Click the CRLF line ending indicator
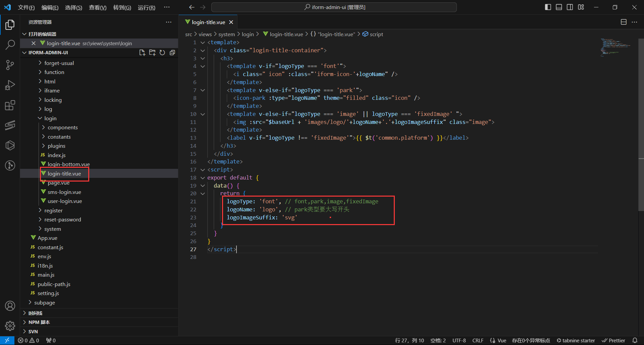The width and height of the screenshot is (644, 345). coord(478,340)
